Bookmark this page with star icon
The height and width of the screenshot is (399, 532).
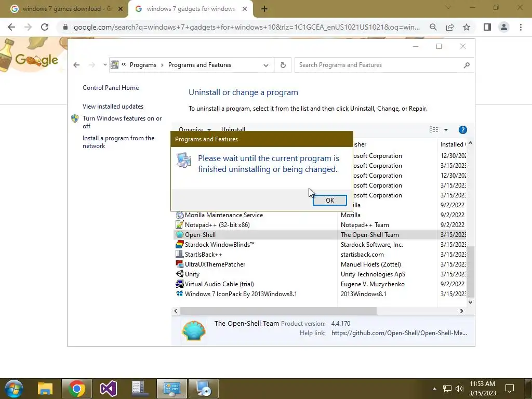click(x=467, y=27)
